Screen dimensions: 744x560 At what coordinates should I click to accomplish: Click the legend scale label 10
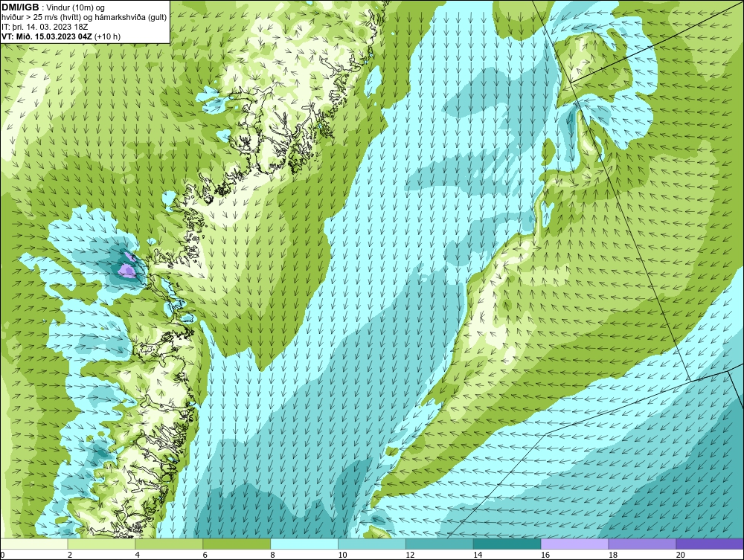click(342, 555)
